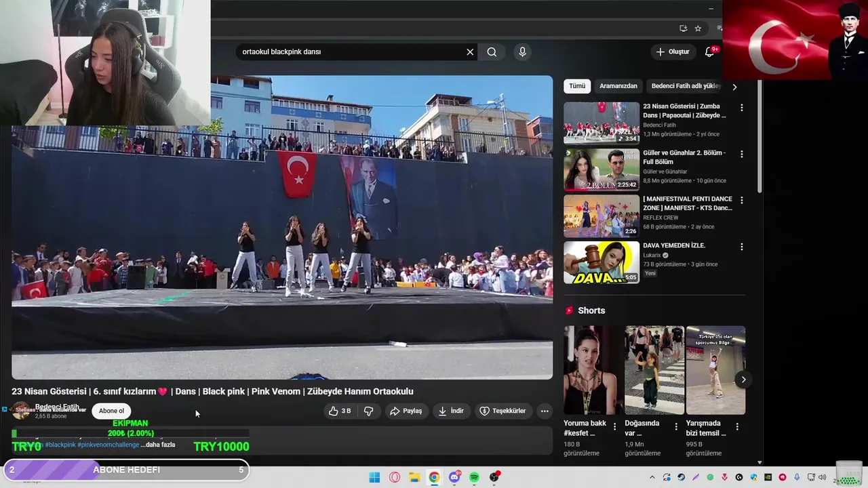Screen dimensions: 868x488
Task: Open the 'Doğasında var' short
Action: pos(654,370)
